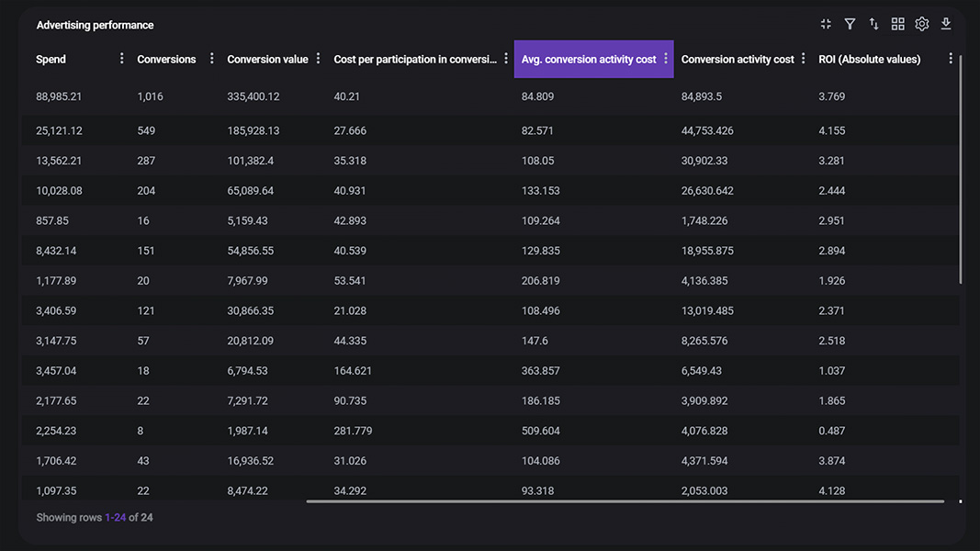
Task: Select the cell showing 88,985.21
Action: coord(62,96)
